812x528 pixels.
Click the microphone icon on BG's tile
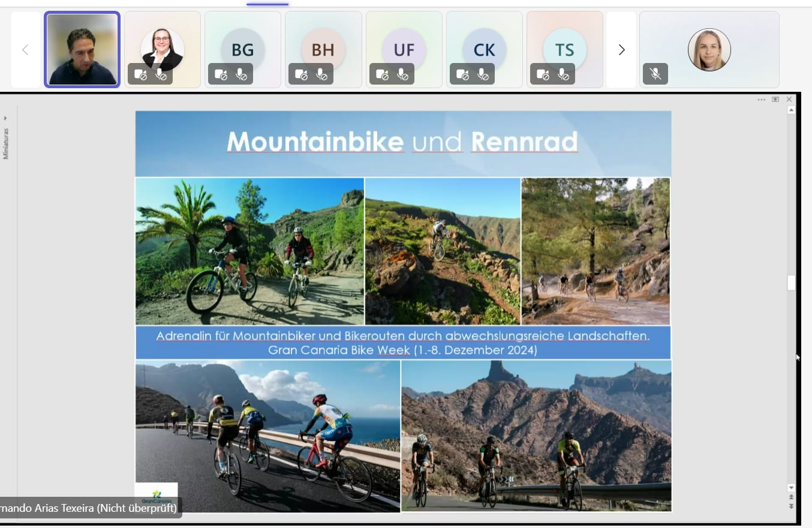241,74
